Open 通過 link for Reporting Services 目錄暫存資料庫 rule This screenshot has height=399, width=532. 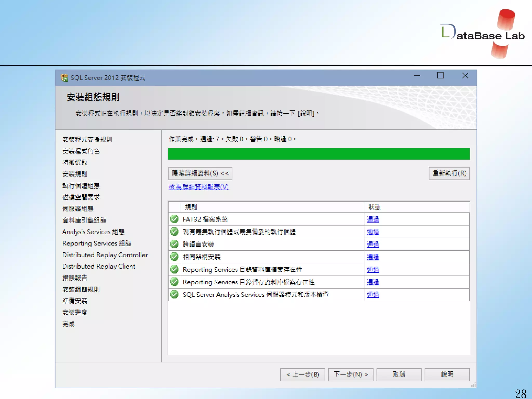point(373,282)
